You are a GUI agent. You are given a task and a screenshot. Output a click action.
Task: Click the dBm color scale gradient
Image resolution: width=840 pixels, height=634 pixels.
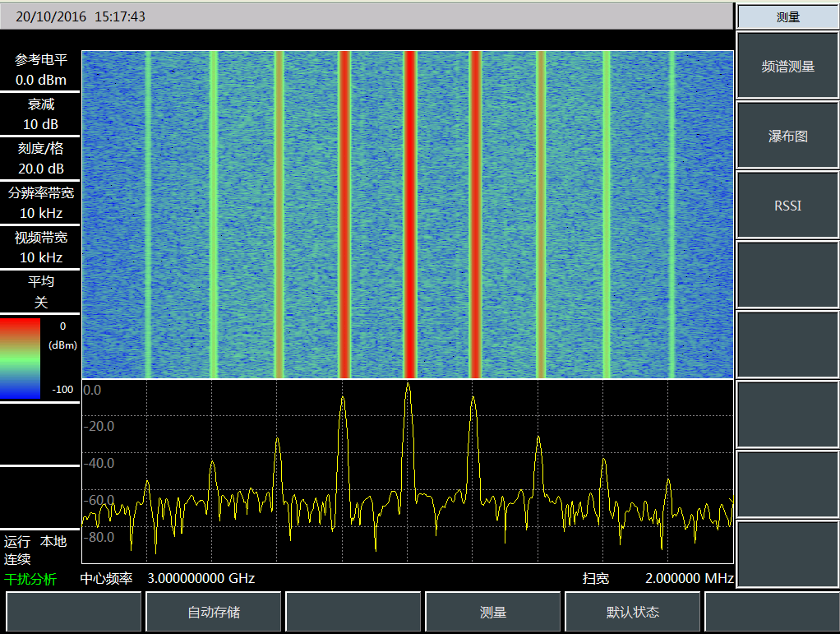pos(21,359)
